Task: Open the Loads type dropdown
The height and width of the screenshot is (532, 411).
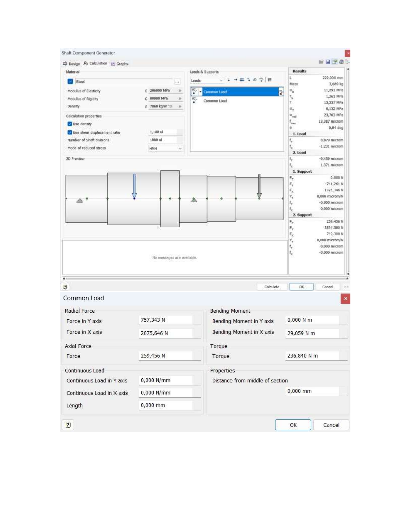Action: [207, 81]
